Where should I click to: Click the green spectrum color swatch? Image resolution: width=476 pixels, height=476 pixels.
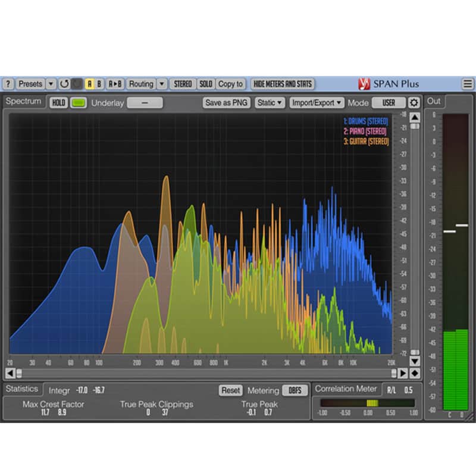79,103
